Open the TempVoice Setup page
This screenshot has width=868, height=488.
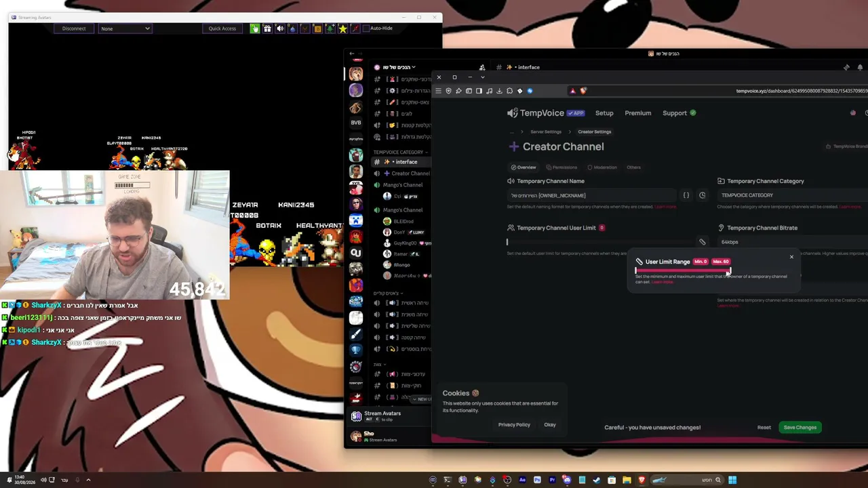(604, 113)
